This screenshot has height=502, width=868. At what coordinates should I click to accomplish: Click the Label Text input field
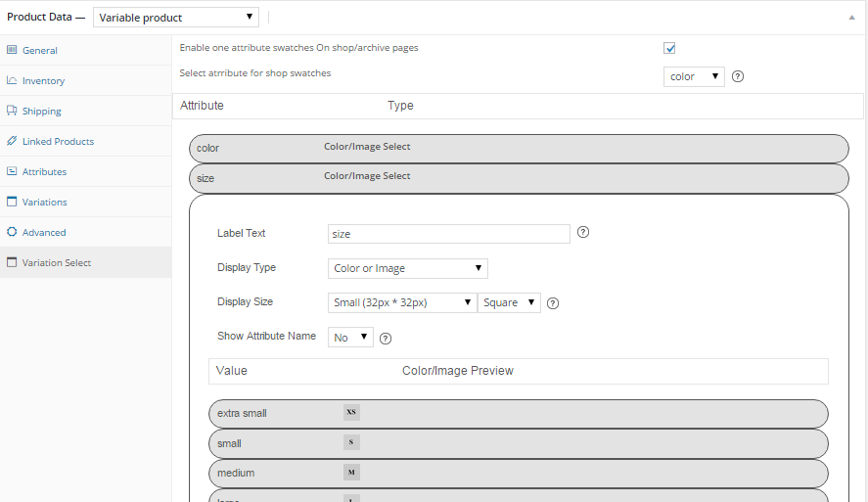pos(448,234)
